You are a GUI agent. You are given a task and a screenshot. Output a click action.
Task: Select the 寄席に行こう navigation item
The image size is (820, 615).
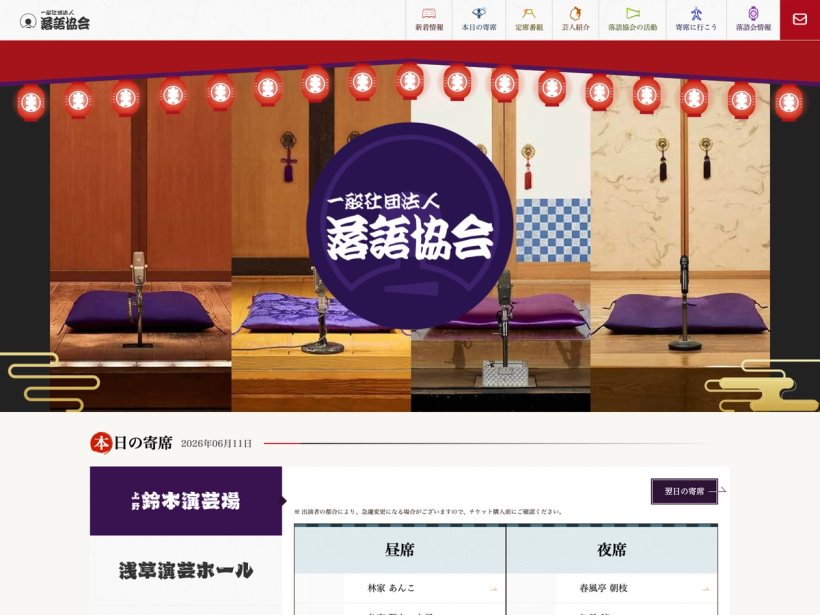(x=696, y=20)
